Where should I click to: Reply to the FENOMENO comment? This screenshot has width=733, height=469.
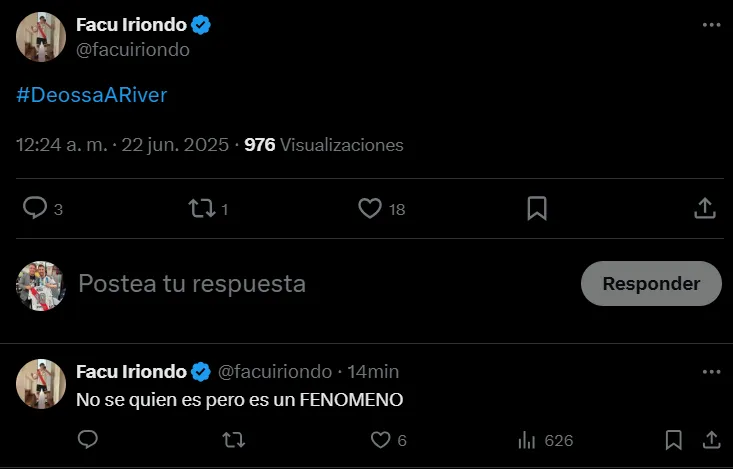pos(88,440)
